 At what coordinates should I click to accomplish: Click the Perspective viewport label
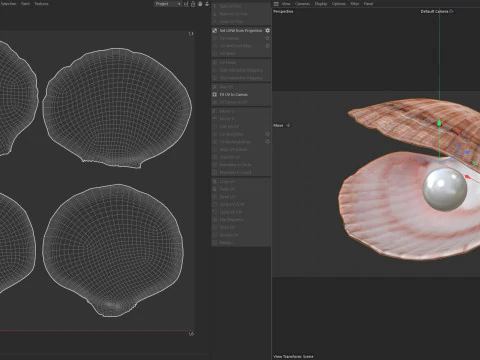[x=283, y=11]
